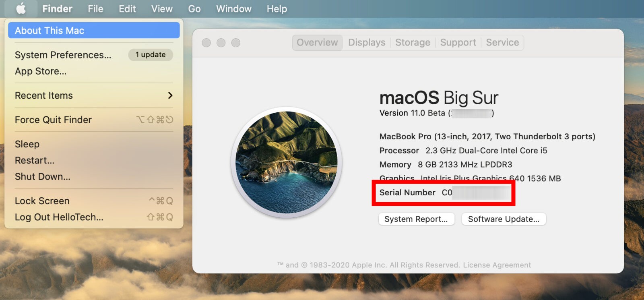Click the Software Update button
The height and width of the screenshot is (300, 644).
(504, 219)
